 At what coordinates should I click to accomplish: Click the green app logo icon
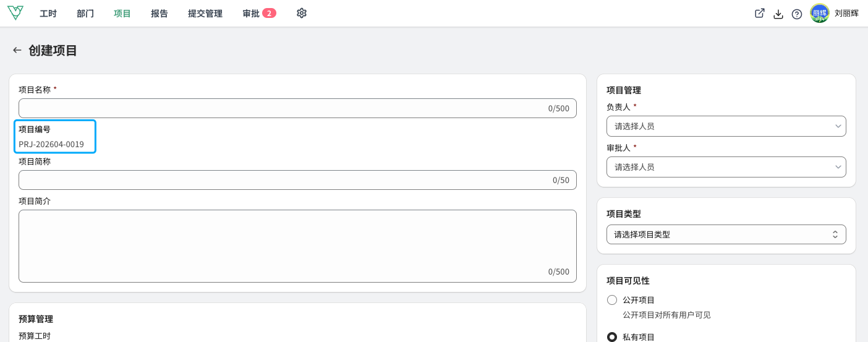point(15,13)
